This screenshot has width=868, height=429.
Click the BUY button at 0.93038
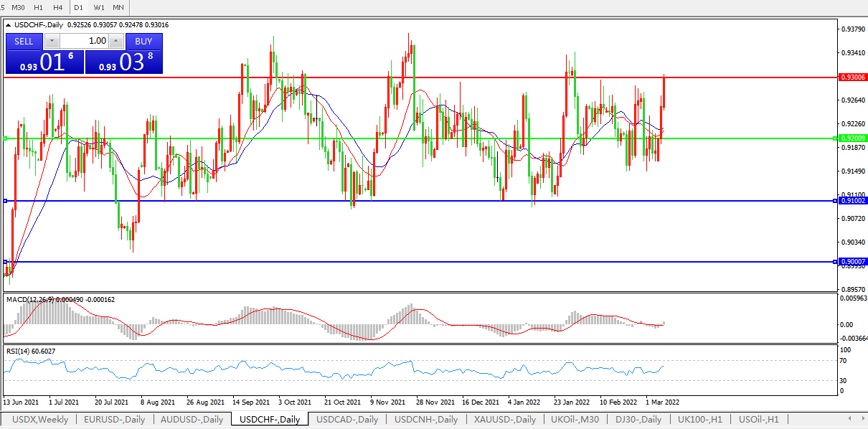143,41
